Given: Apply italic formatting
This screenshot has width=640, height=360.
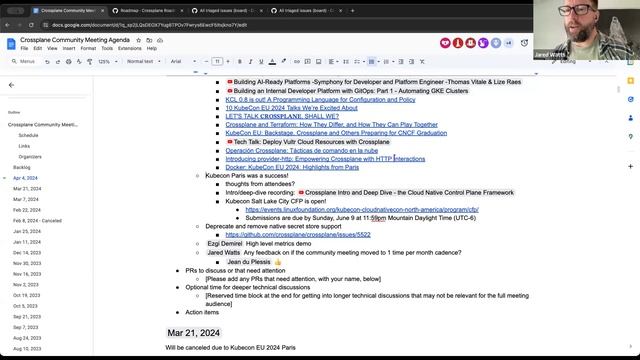Looking at the screenshot, I should [x=250, y=62].
